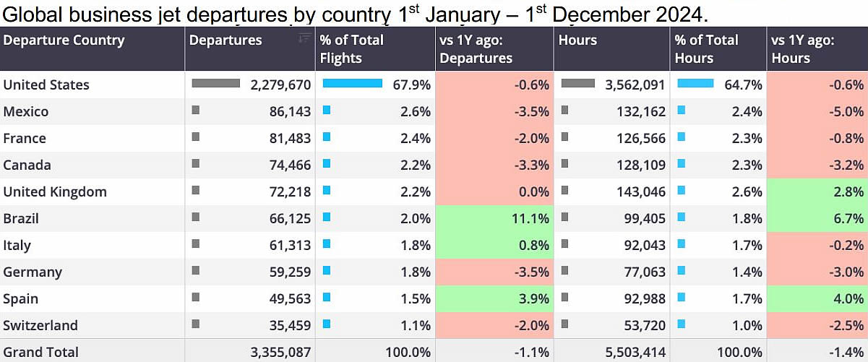868x362 pixels.
Task: Click Brazil's green 11.1% departures change cell
Action: coord(495,218)
